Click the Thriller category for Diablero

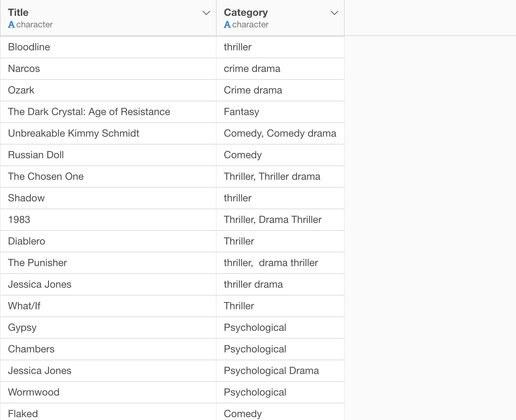click(280, 241)
